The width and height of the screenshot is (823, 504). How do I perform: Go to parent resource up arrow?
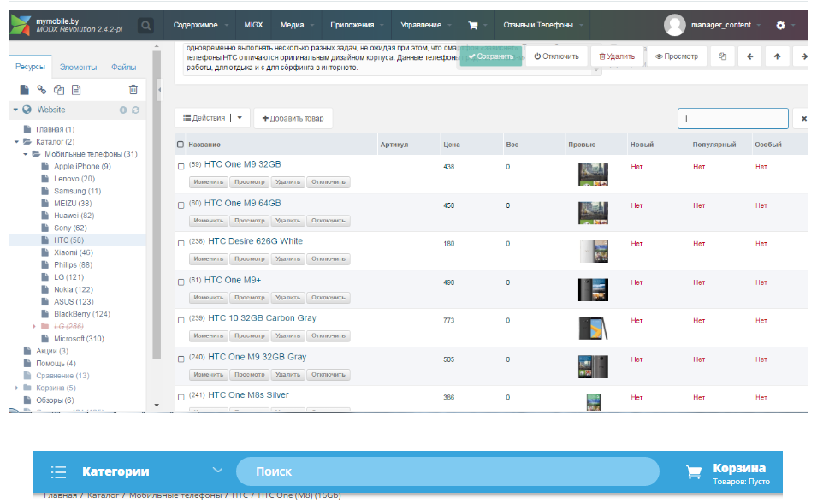778,56
